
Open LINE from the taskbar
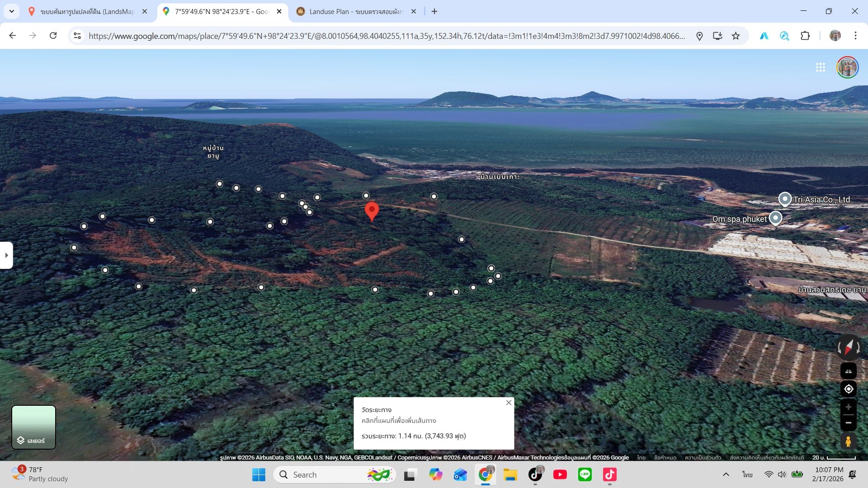[x=585, y=474]
